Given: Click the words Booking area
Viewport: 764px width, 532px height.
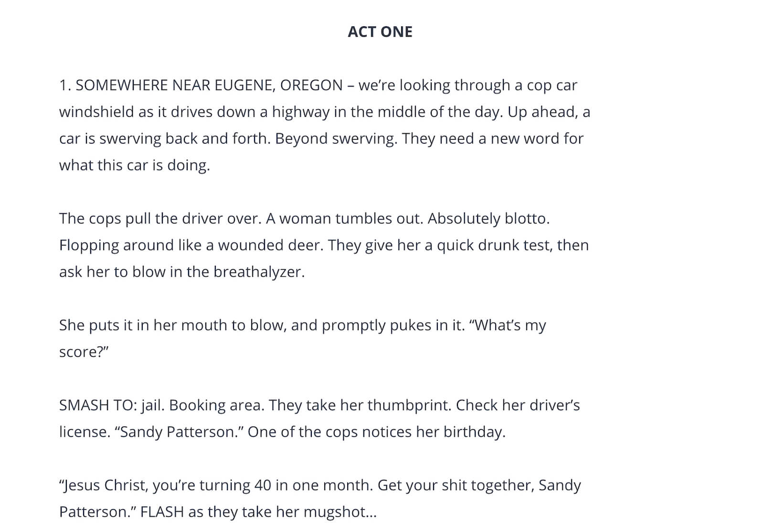Looking at the screenshot, I should (216, 405).
